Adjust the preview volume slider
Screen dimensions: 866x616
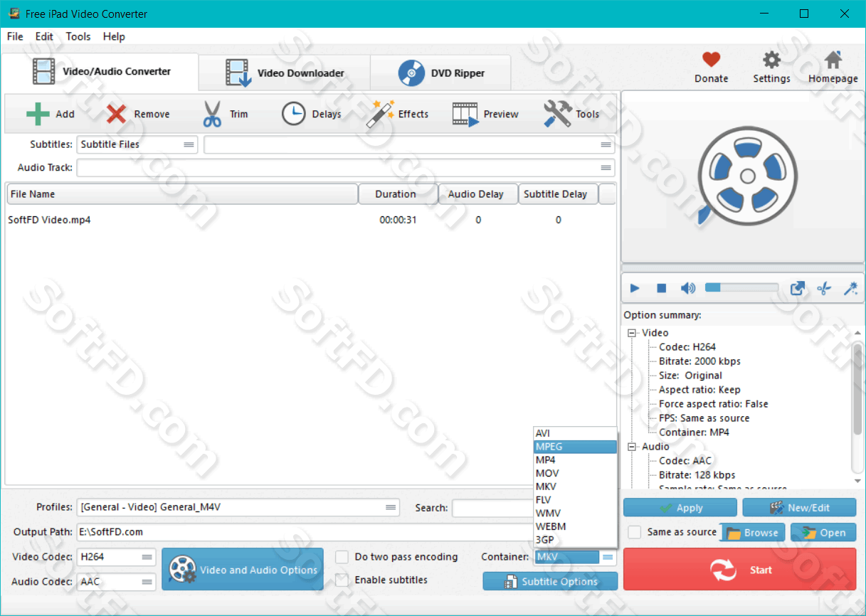(x=741, y=287)
